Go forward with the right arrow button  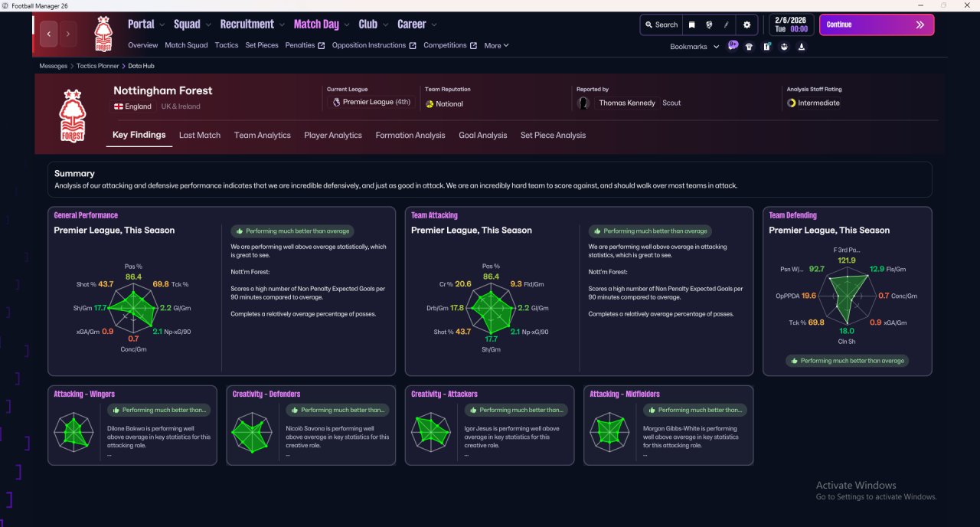(68, 34)
